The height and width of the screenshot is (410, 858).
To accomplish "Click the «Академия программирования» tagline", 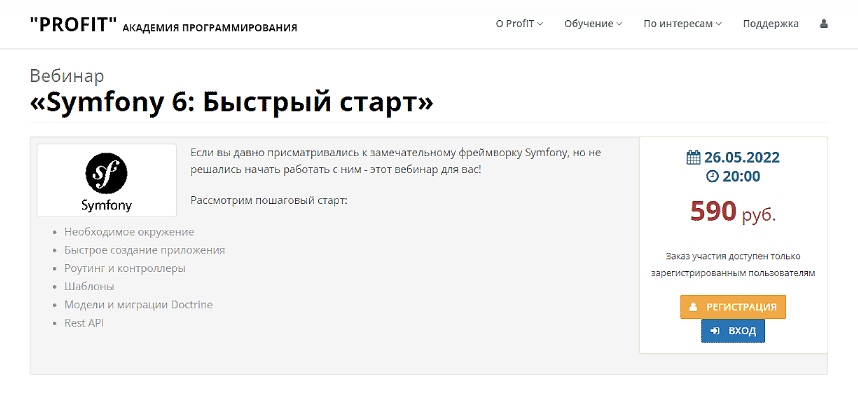I will point(210,27).
